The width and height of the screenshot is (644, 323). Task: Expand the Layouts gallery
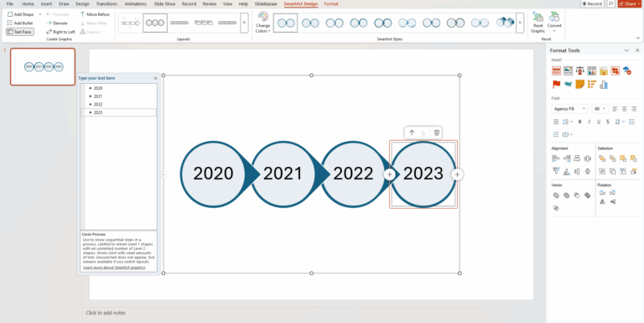coord(244,23)
